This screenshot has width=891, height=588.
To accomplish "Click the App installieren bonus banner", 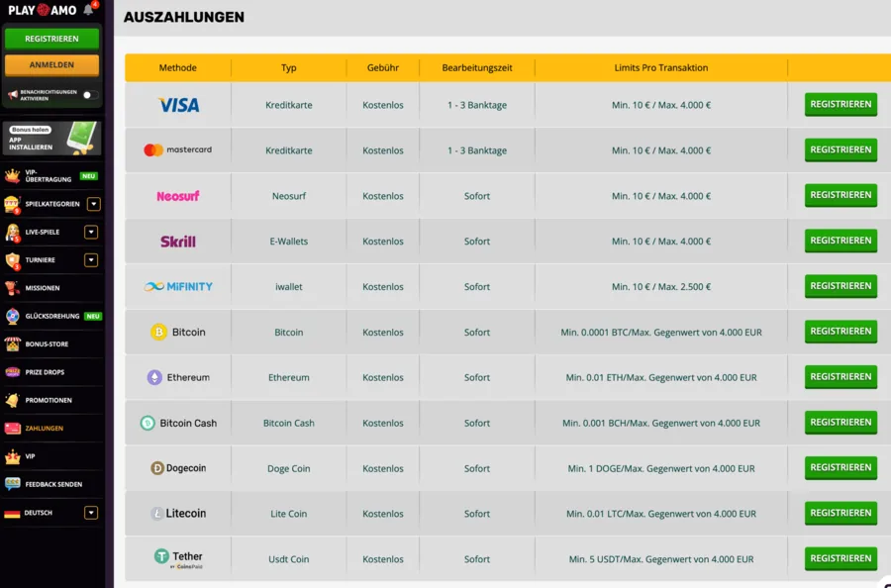I will 51,138.
